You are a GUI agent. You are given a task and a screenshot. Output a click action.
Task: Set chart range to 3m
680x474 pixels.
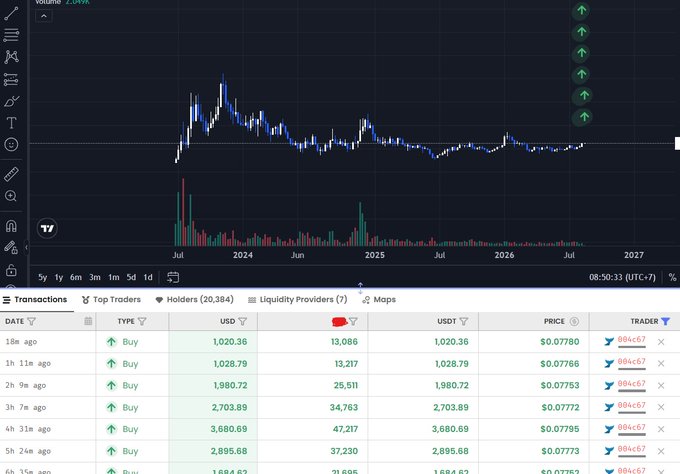pyautogui.click(x=95, y=277)
